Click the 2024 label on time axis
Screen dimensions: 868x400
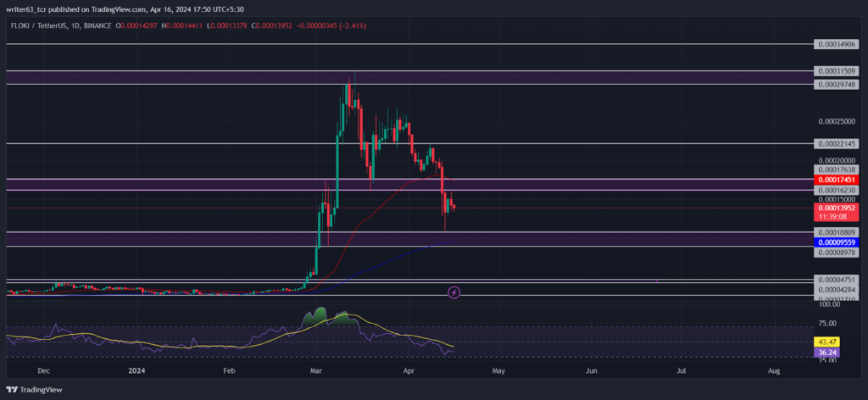135,370
